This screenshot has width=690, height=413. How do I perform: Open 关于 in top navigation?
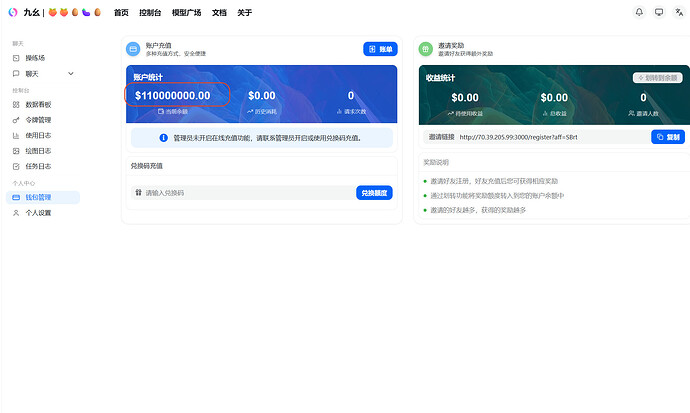(x=244, y=13)
